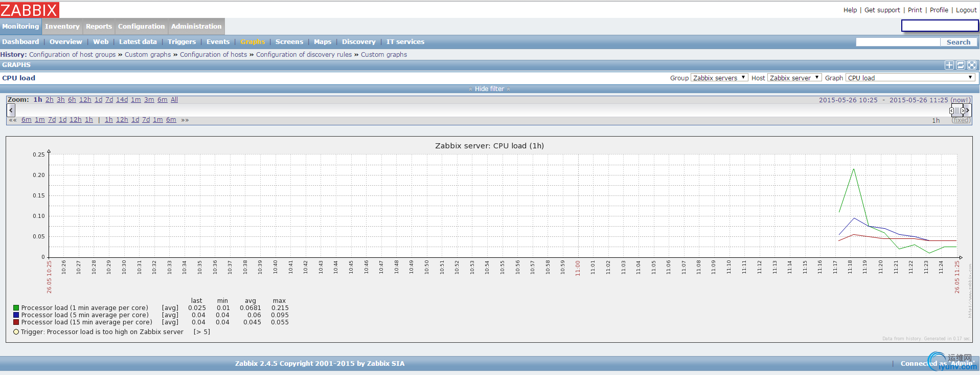Open the Group dropdown (Zabbix servers)
The height and width of the screenshot is (375, 980).
(719, 78)
